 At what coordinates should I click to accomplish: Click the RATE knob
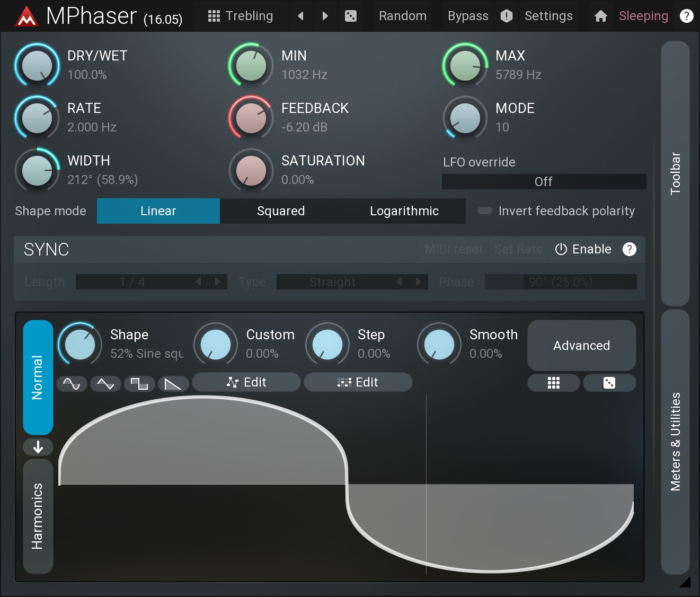[x=37, y=118]
